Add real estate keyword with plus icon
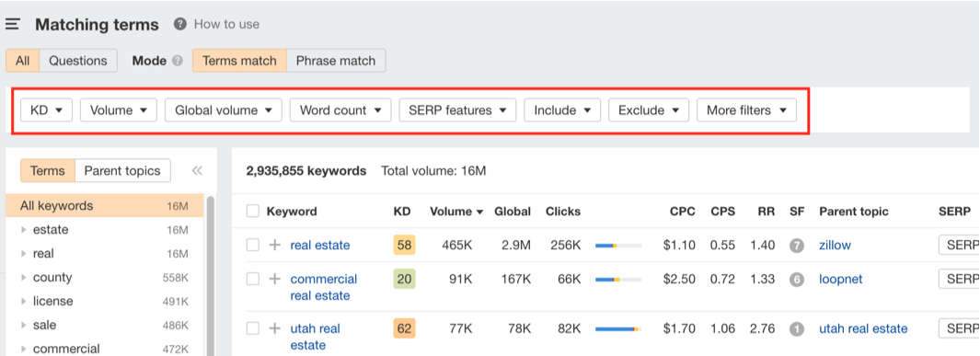Image resolution: width=980 pixels, height=356 pixels. coord(274,245)
